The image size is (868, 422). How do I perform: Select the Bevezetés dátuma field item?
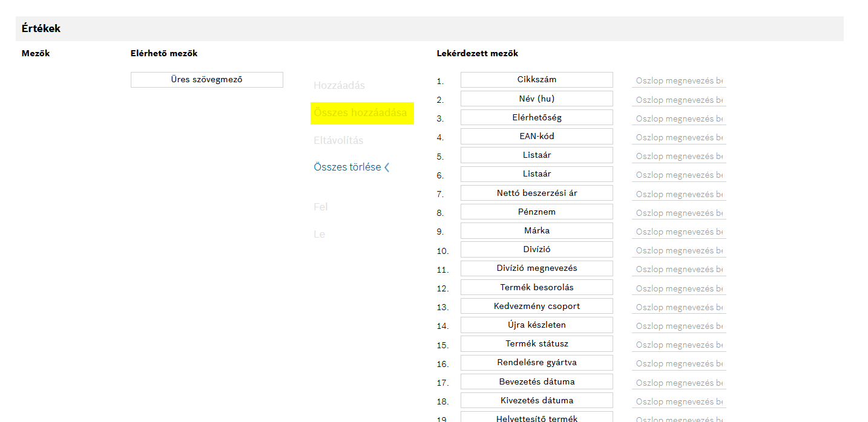tap(536, 381)
